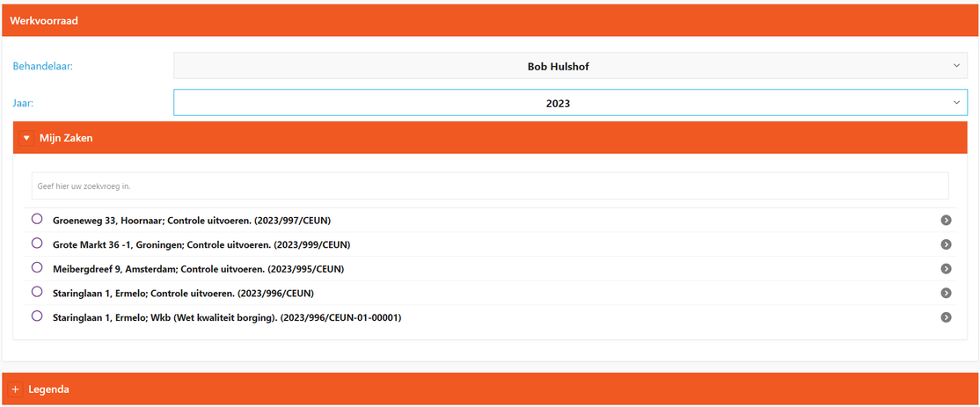The image size is (980, 407).
Task: Collapse the Mijn Zaken section triangle
Action: coord(26,138)
